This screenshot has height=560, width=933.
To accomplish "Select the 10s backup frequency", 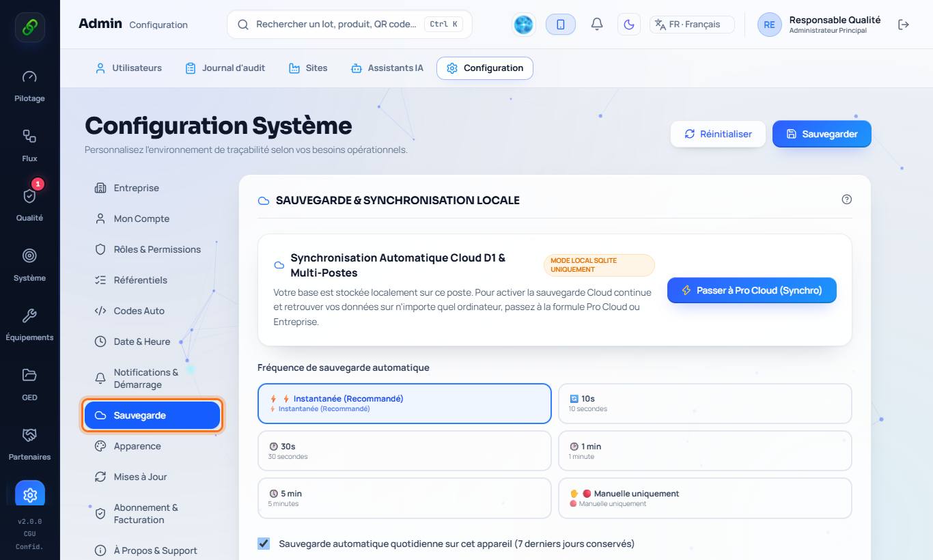I will click(705, 403).
